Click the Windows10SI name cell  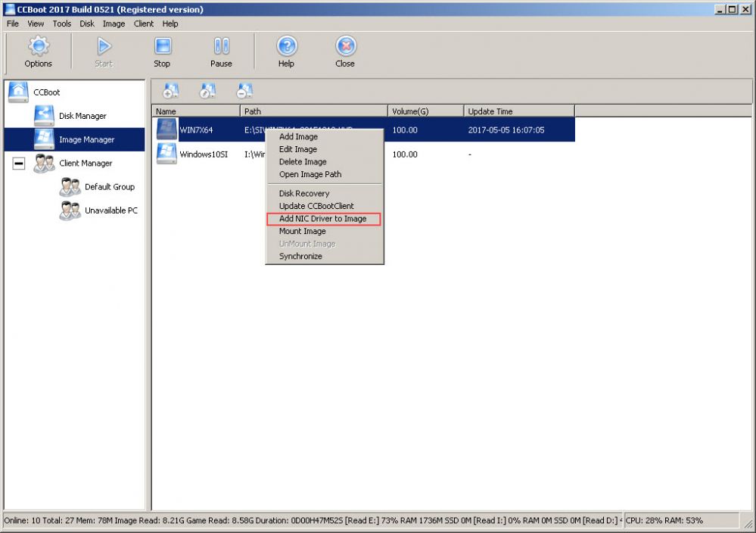coord(204,154)
